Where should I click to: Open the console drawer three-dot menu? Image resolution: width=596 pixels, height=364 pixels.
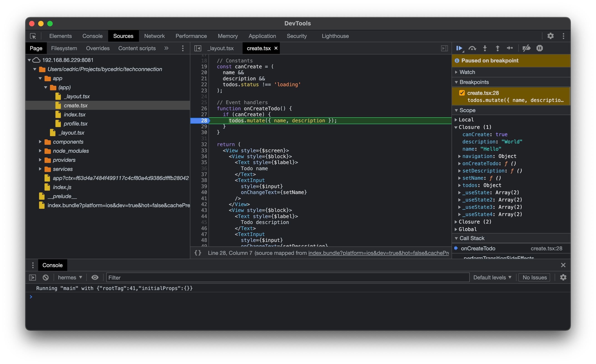click(33, 265)
